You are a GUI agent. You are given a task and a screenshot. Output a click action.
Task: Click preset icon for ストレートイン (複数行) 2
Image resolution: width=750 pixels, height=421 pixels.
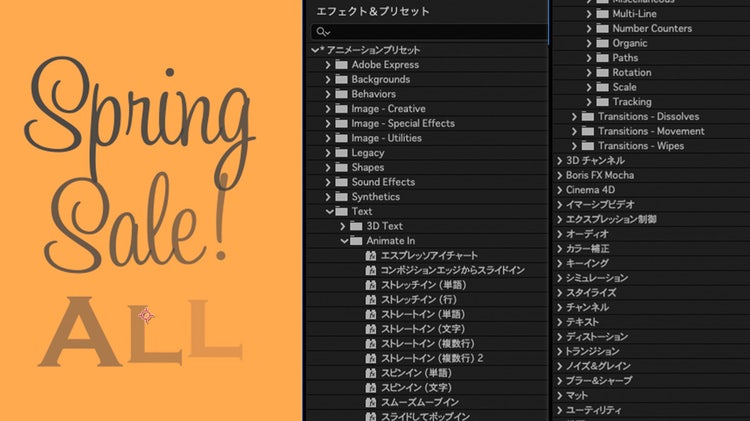(371, 358)
